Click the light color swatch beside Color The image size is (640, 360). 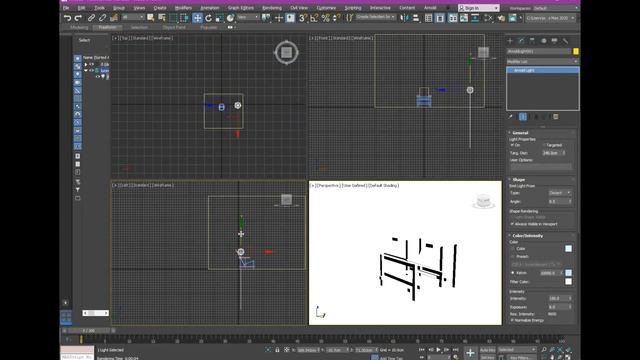568,249
